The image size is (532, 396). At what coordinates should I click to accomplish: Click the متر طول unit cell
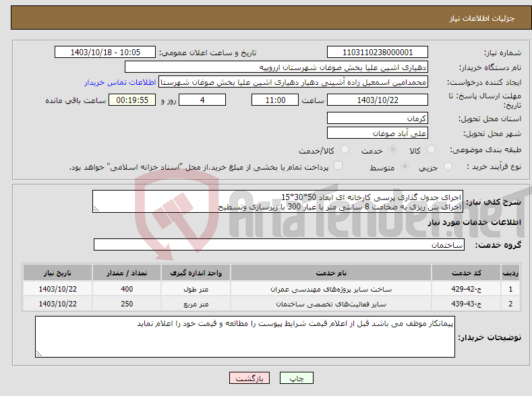[196, 289]
